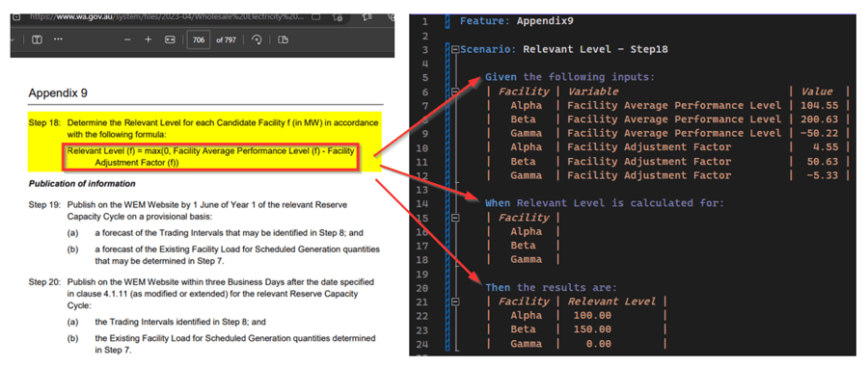Click the 'Appendix 9' heading in PDF
Viewport: 868px width, 367px height.
[58, 92]
